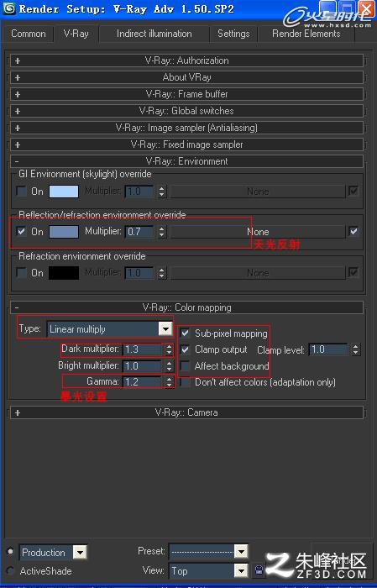This screenshot has width=377, height=588.
Task: Click the lock icon beside the View dropdown
Action: [x=259, y=570]
